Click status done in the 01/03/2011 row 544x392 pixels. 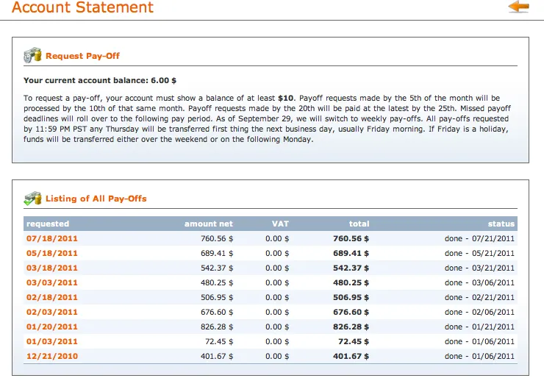tap(479, 341)
